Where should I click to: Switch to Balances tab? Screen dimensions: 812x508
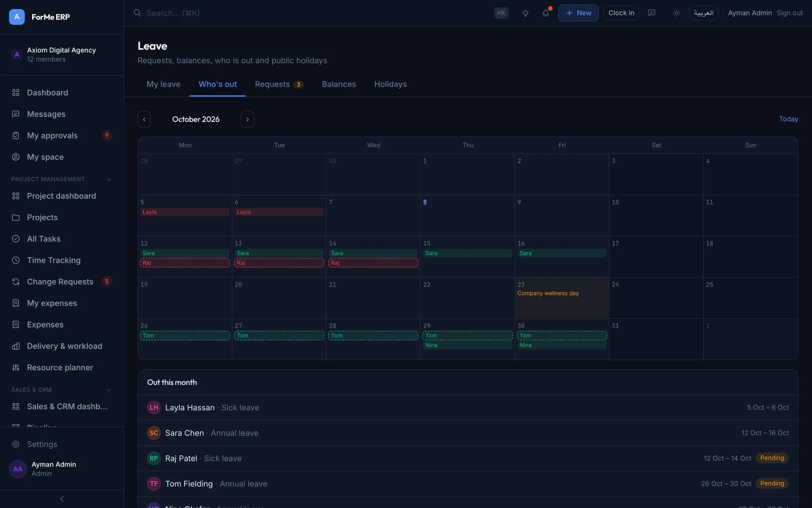(339, 84)
